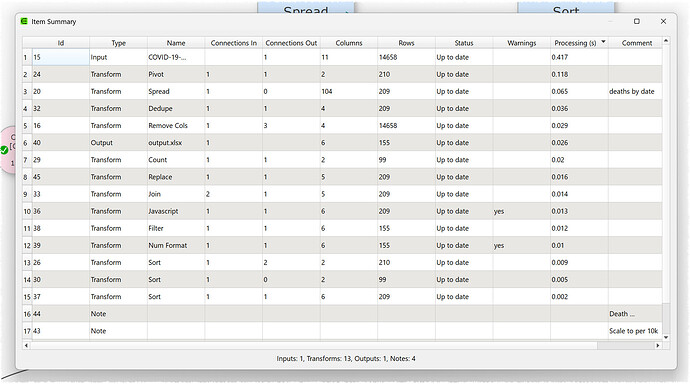Screen dimensions: 690x384
Task: Click the Output type cell
Action: click(x=118, y=143)
